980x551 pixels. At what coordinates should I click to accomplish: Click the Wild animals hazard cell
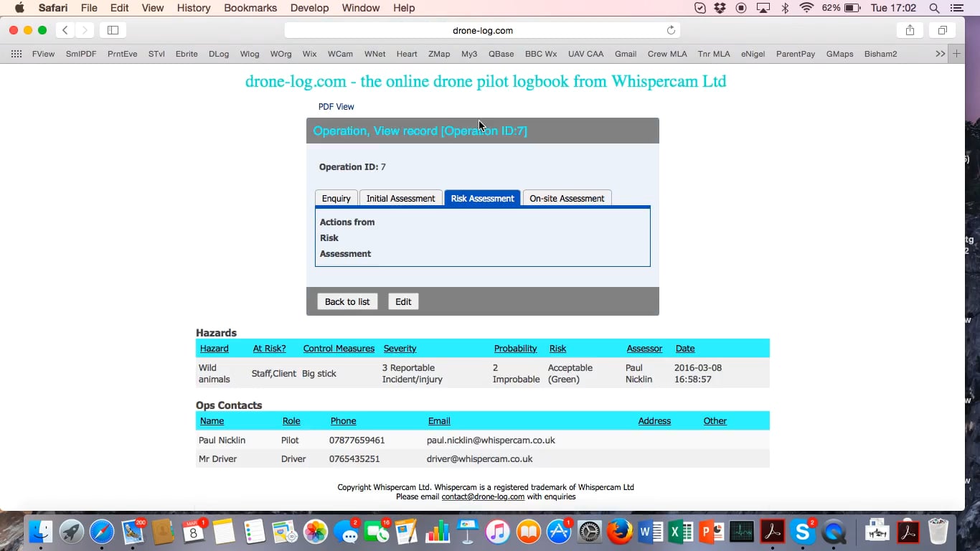[x=214, y=373]
